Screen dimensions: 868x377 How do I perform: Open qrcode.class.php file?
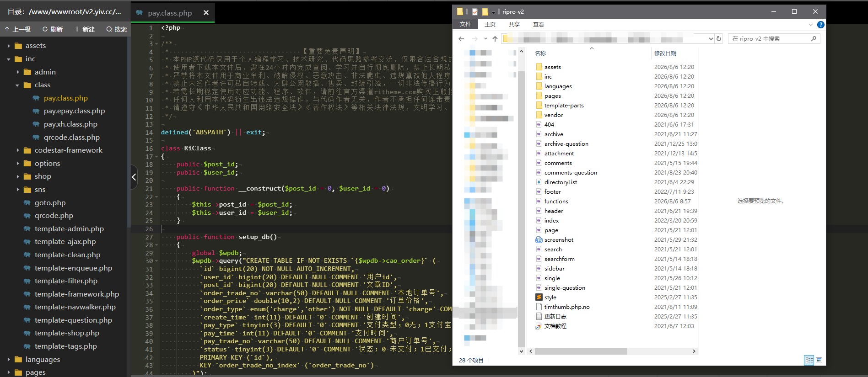71,138
